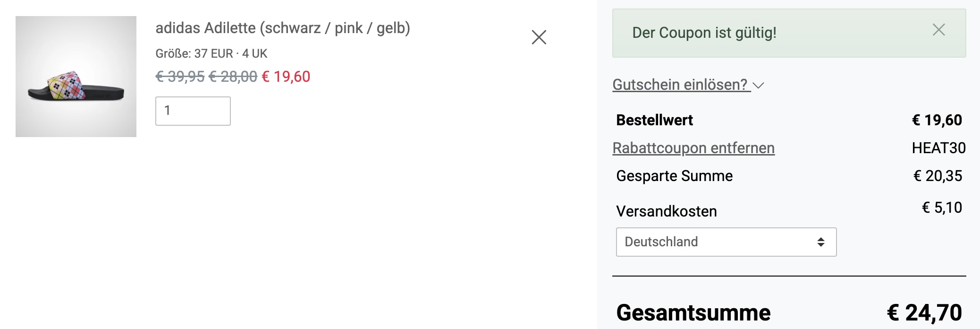The image size is (980, 329).
Task: Click the up-down arrows on the country selector
Action: pyautogui.click(x=822, y=242)
